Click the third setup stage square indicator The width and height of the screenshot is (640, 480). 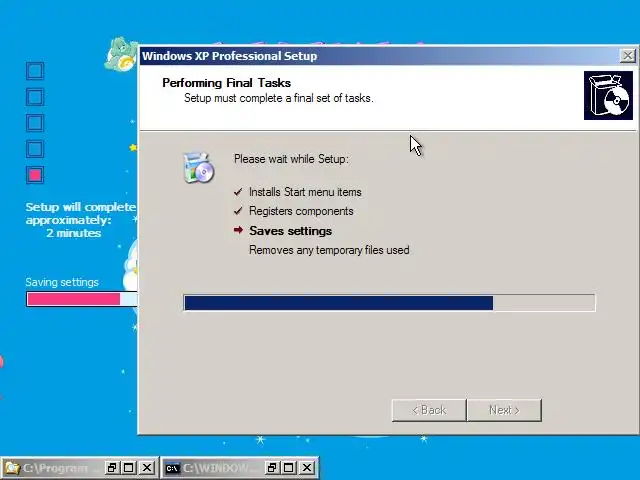coord(35,123)
